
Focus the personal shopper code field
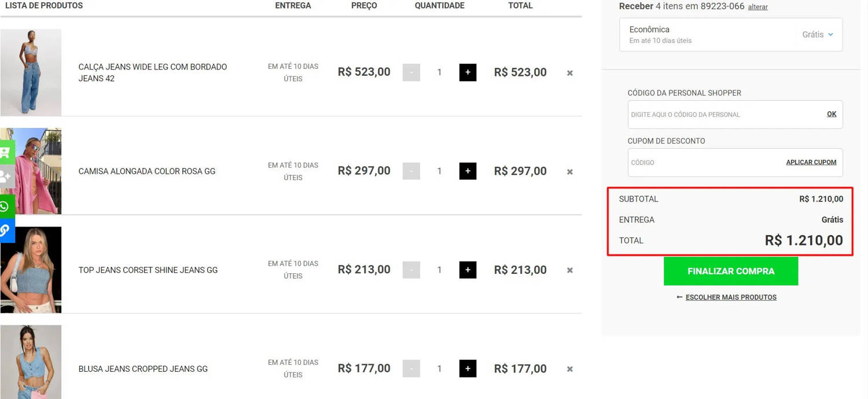723,115
